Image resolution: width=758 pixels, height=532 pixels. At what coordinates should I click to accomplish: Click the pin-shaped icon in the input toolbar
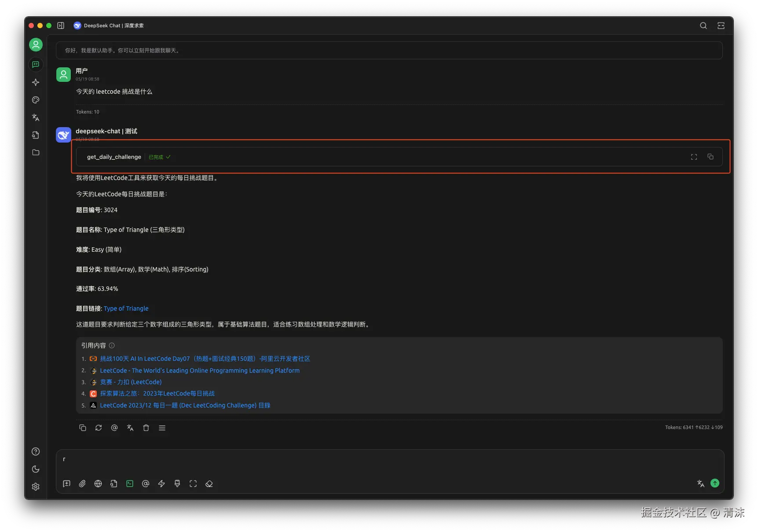(177, 484)
